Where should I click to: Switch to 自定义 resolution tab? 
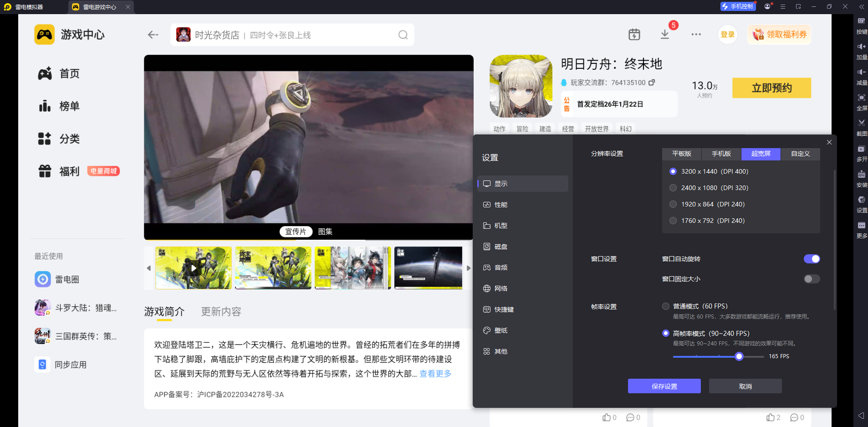point(801,154)
